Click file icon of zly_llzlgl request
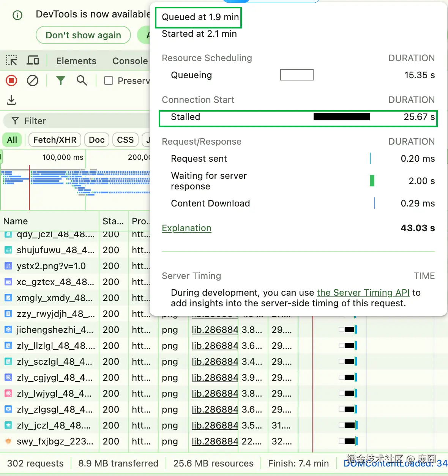448x476 pixels. 8,346
